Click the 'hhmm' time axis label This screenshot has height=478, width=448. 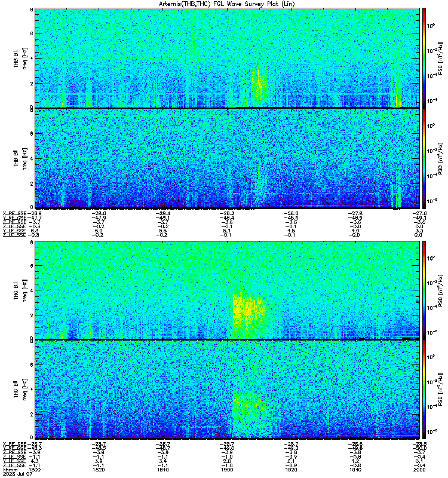[9, 470]
